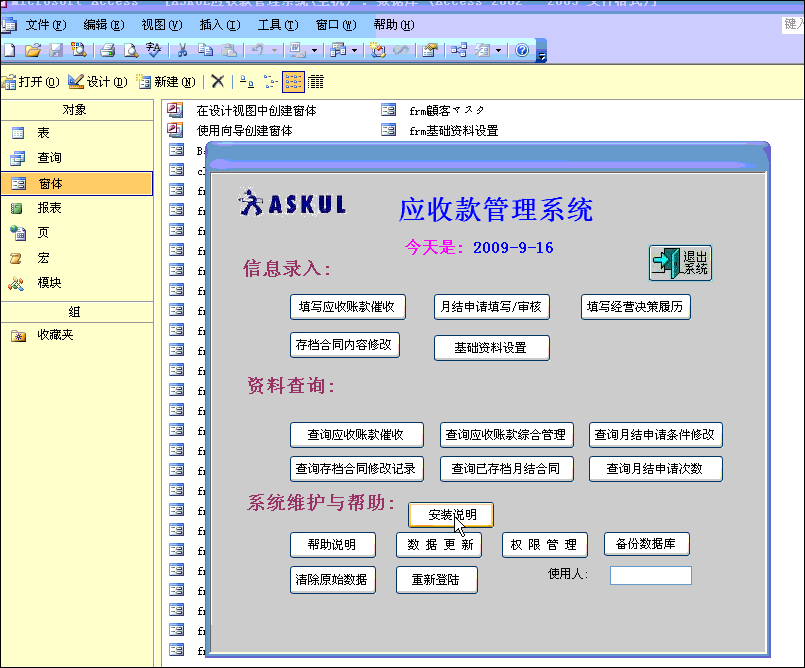Viewport: 805px width, 668px height.
Task: Click the 查询应收账款综合管理 button
Action: (x=506, y=435)
